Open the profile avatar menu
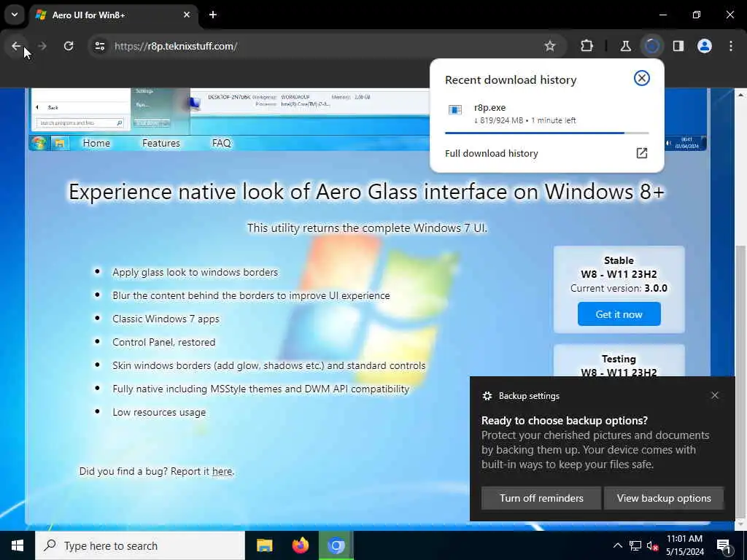This screenshot has height=560, width=747. coord(705,46)
